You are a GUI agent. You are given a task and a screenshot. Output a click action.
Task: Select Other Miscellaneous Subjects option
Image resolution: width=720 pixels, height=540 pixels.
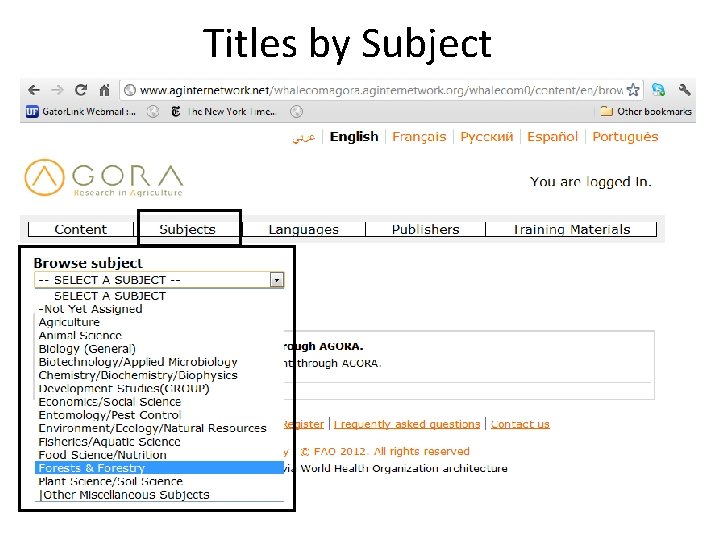159,495
